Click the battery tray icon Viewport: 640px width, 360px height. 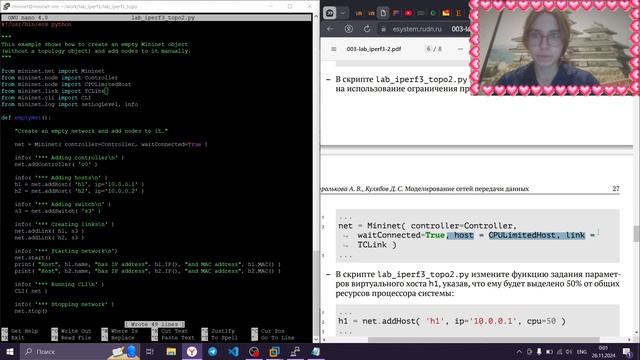point(549,352)
